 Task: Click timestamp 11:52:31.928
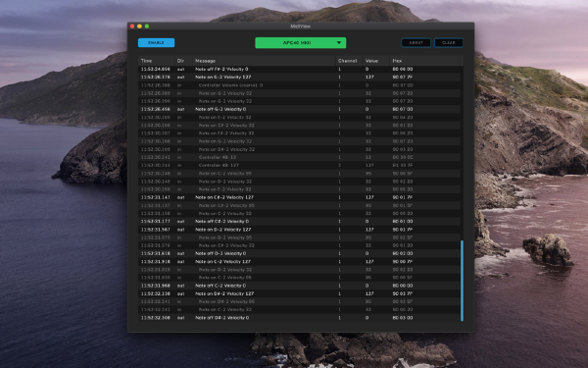(155, 270)
